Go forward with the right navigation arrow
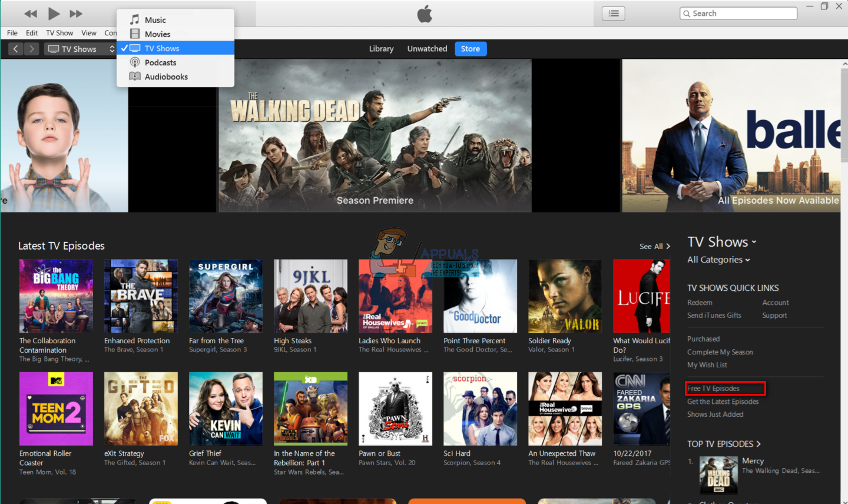The width and height of the screenshot is (848, 504). point(32,49)
